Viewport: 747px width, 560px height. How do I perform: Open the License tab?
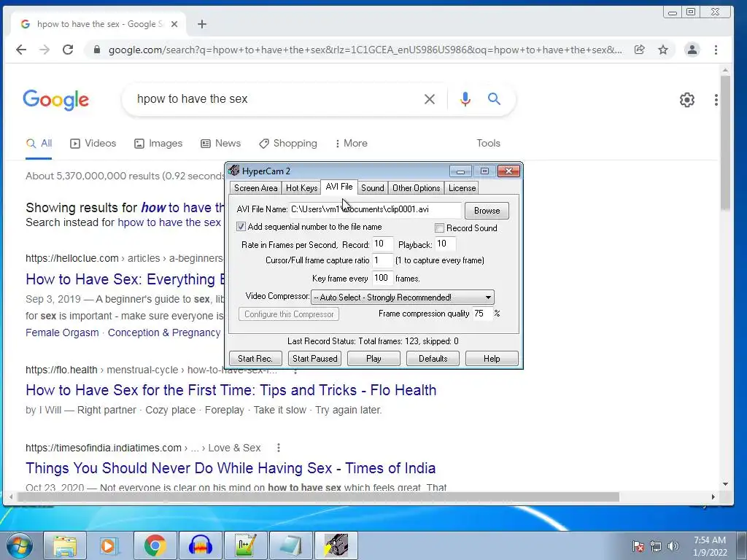point(462,188)
